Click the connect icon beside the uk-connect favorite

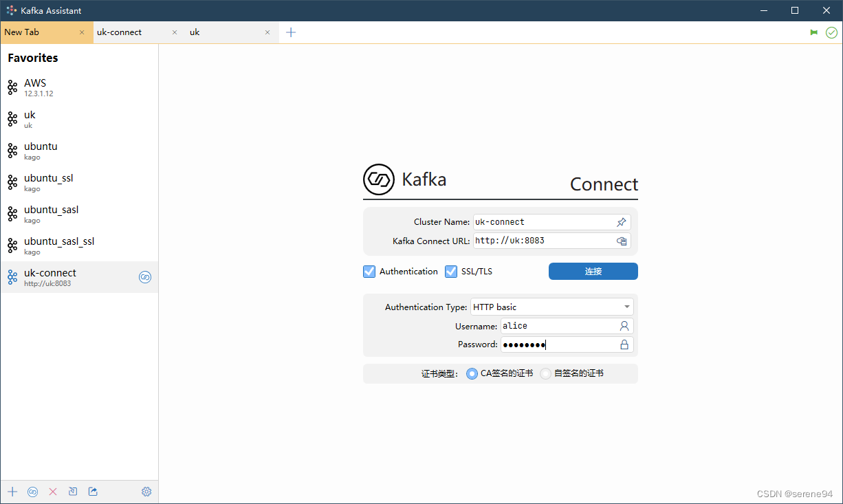[145, 277]
